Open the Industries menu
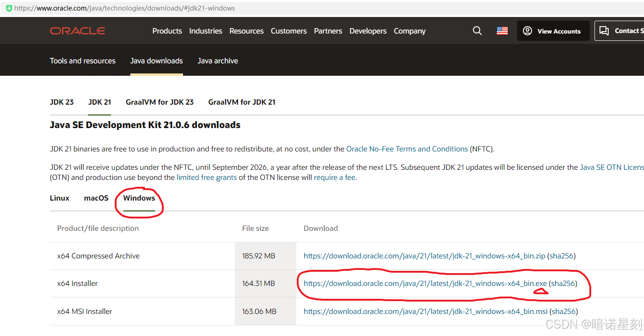The image size is (644, 336). tap(205, 31)
